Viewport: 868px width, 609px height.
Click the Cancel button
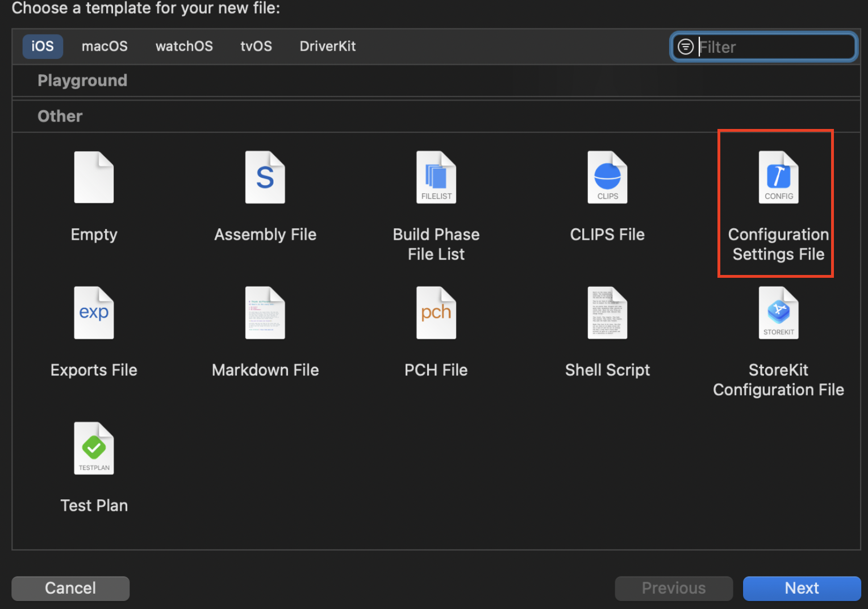coord(70,588)
